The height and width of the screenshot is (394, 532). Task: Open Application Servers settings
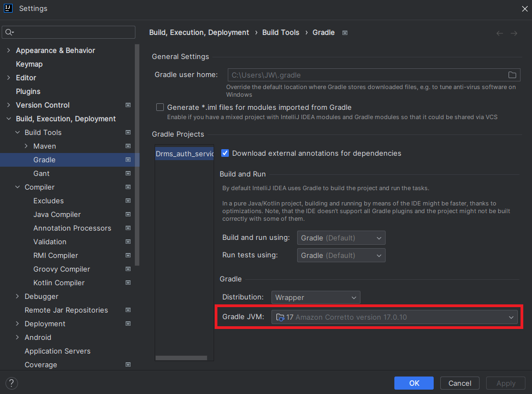57,351
